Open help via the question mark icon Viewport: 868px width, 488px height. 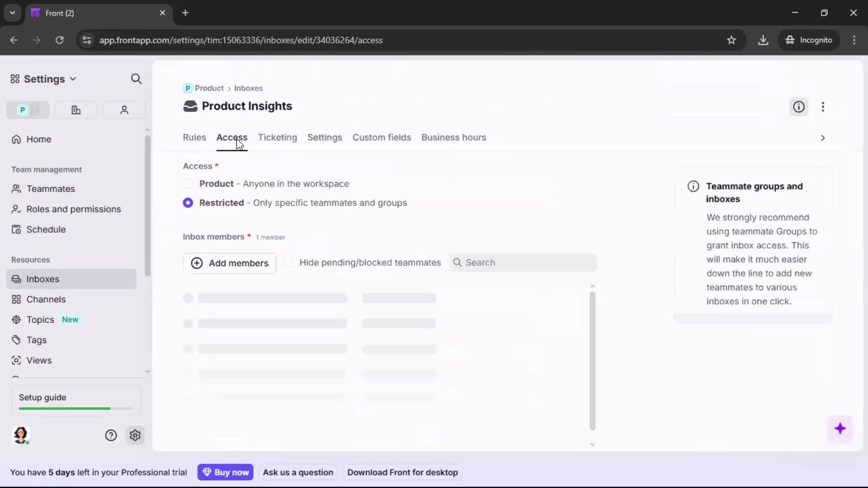point(111,435)
